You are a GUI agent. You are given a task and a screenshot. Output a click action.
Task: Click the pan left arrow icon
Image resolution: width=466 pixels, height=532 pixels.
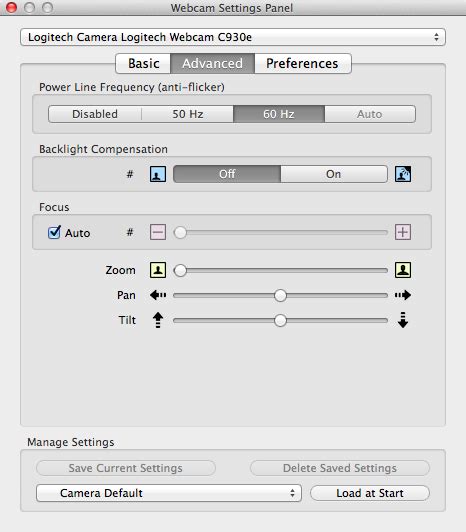[158, 295]
